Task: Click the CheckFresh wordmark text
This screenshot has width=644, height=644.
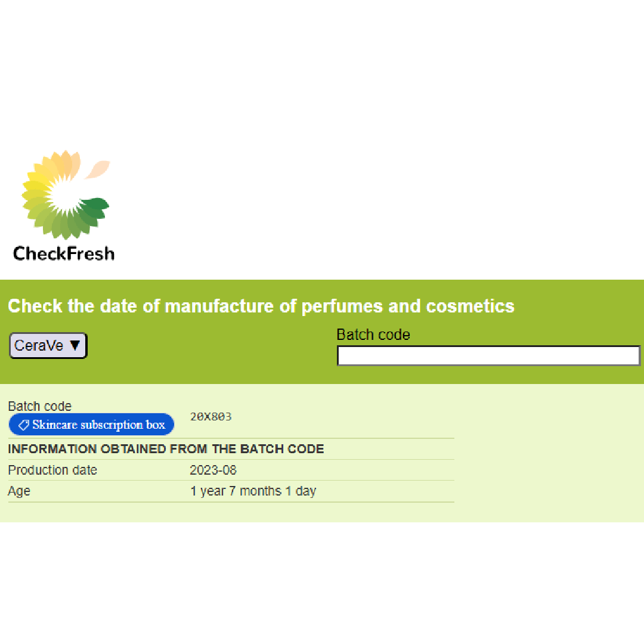Action: pyautogui.click(x=64, y=253)
